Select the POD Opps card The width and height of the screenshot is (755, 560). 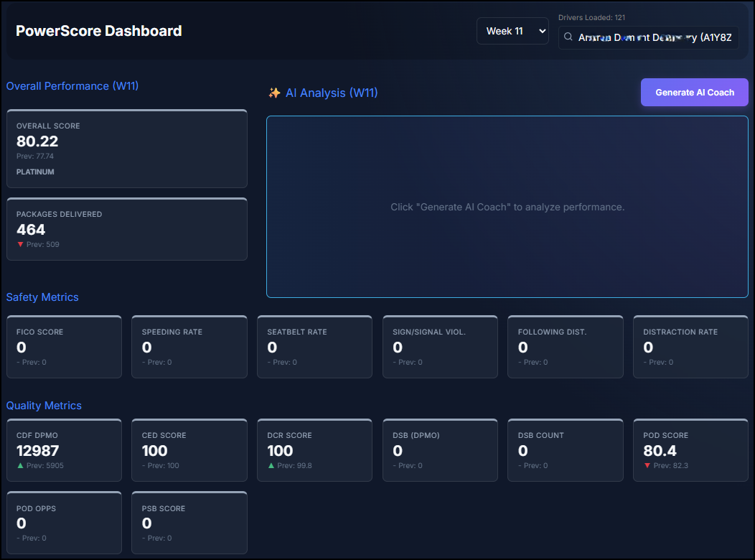click(64, 523)
